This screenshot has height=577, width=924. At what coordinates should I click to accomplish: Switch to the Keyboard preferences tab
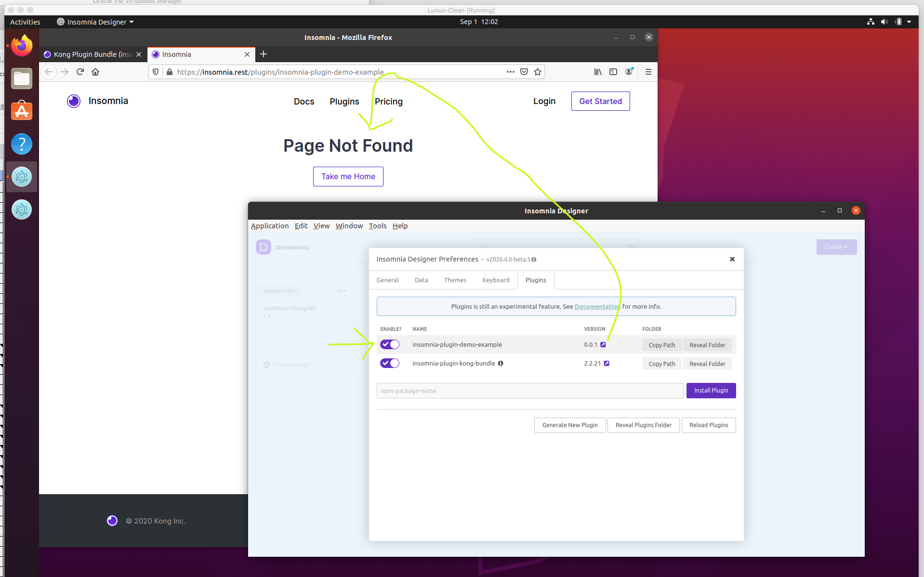496,280
